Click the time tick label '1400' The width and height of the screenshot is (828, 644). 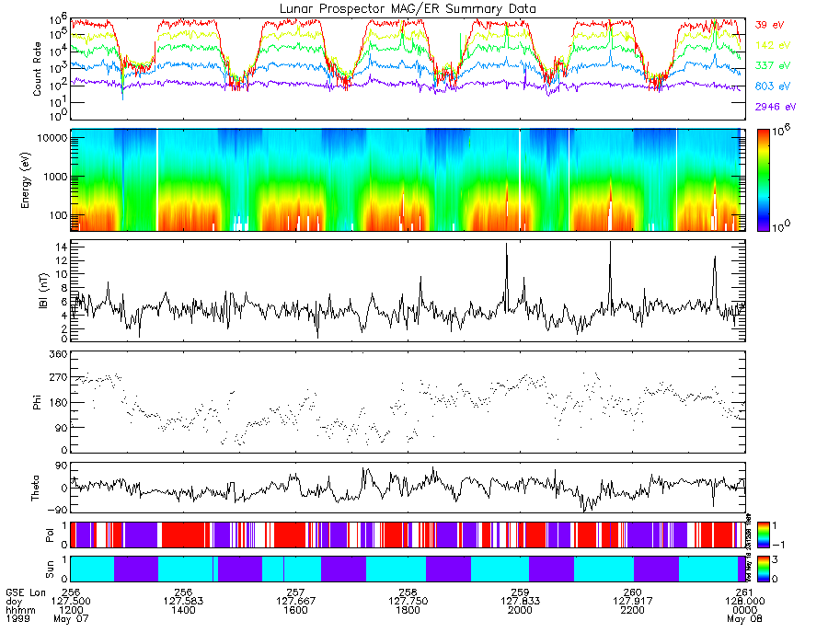click(183, 610)
